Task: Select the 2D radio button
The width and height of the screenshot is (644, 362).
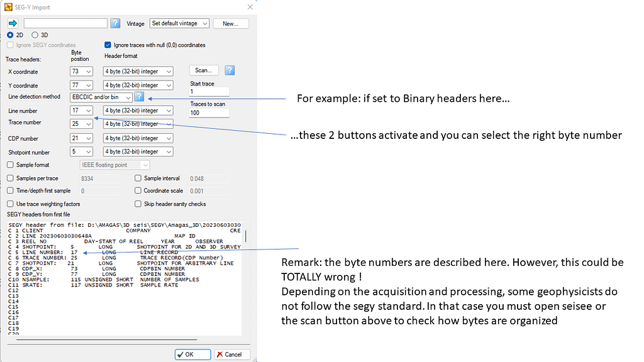Action: click(10, 35)
